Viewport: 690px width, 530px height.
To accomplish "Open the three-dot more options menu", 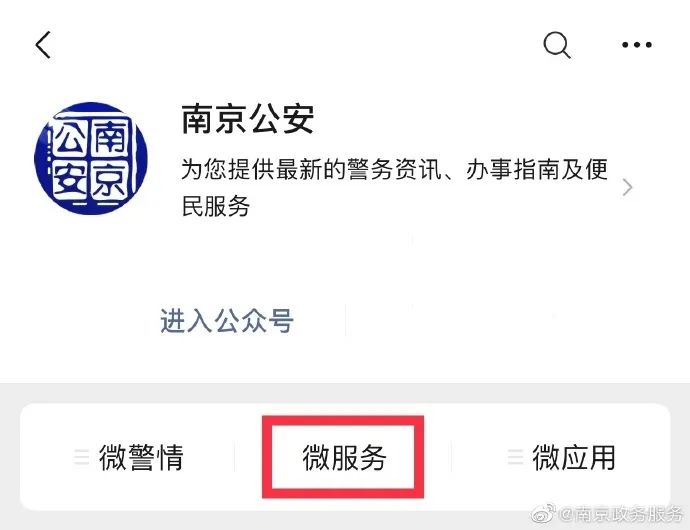I will (637, 45).
